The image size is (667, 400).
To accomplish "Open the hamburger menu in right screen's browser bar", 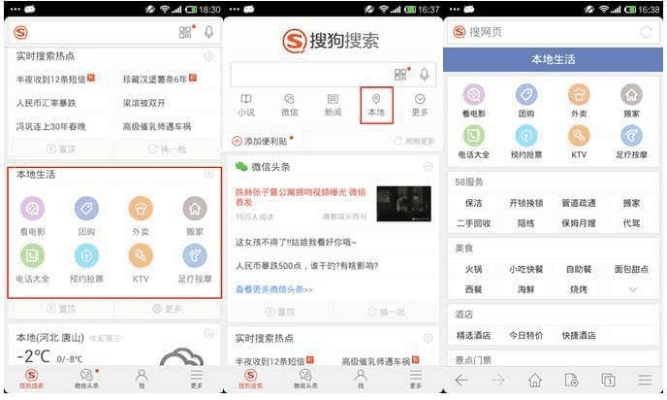I will coord(645,380).
